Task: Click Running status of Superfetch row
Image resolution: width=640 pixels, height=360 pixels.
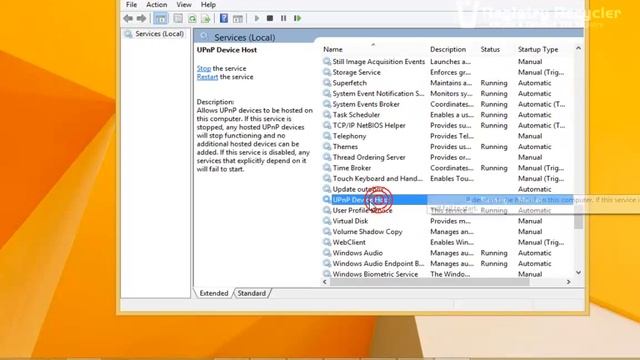Action: coord(494,83)
